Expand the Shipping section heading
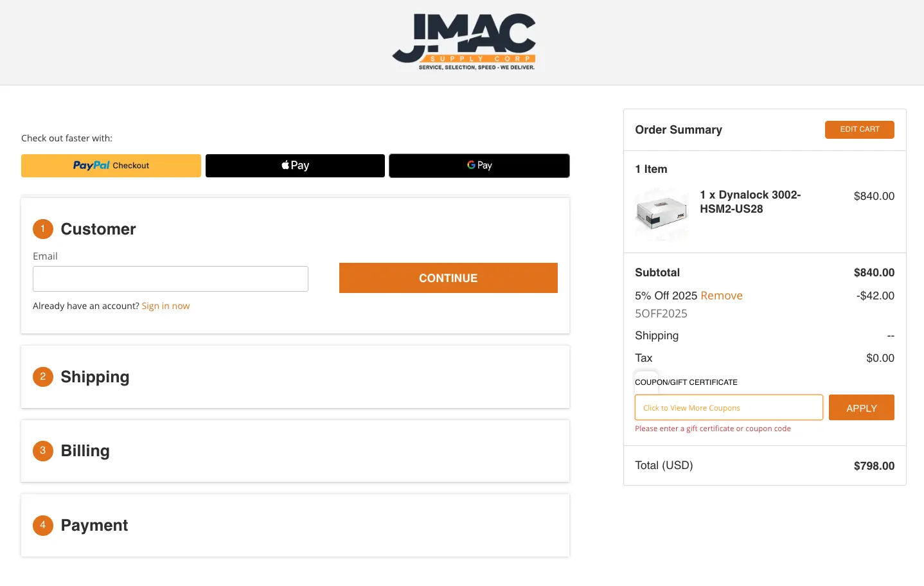Viewport: 924px width, 586px height. tap(95, 377)
